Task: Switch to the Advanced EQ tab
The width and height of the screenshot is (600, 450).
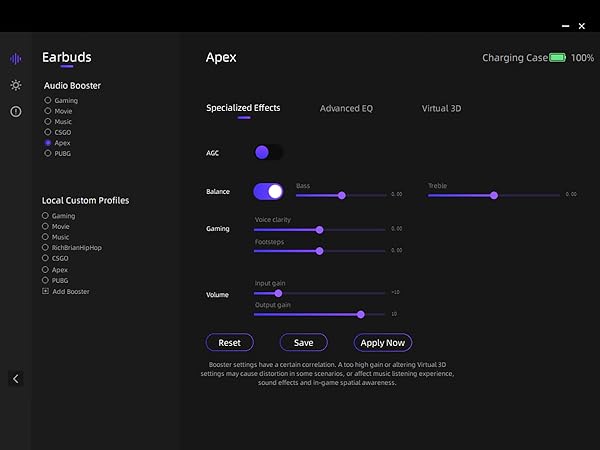Action: pyautogui.click(x=346, y=108)
